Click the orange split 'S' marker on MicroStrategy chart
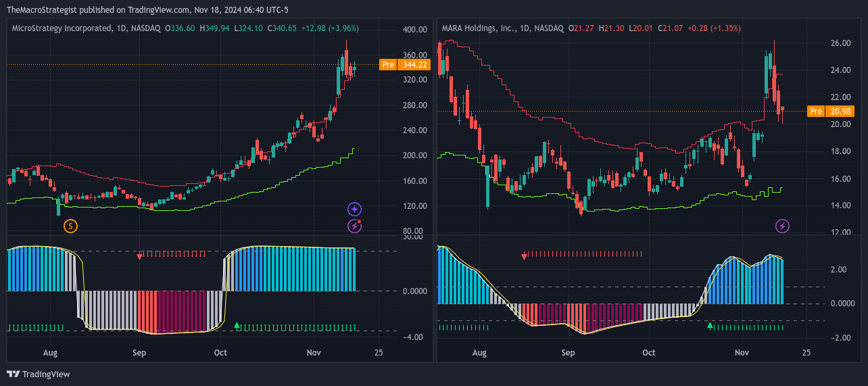 click(x=70, y=226)
